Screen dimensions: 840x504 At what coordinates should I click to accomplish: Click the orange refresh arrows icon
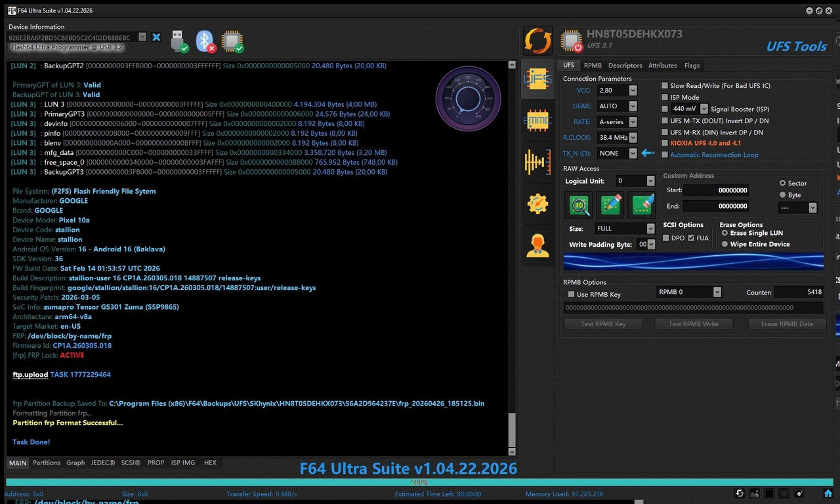537,41
